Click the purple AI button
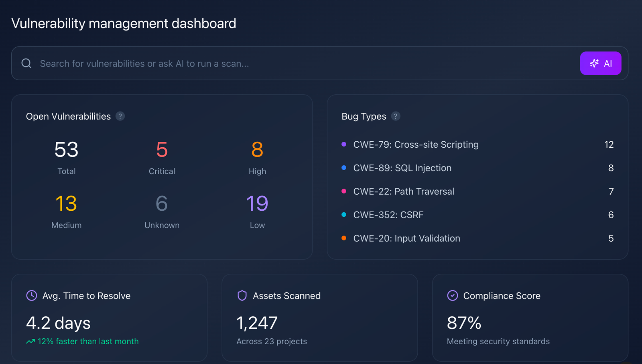This screenshot has width=642, height=364. [x=600, y=63]
